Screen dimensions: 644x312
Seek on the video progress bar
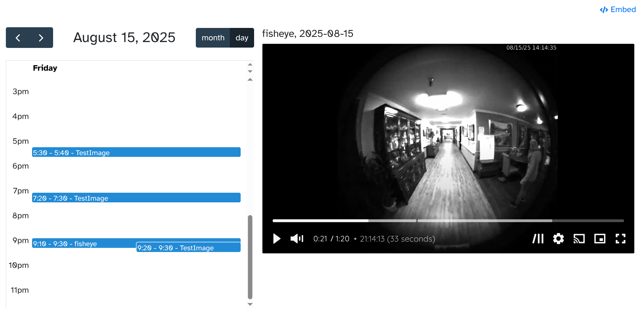(x=448, y=221)
